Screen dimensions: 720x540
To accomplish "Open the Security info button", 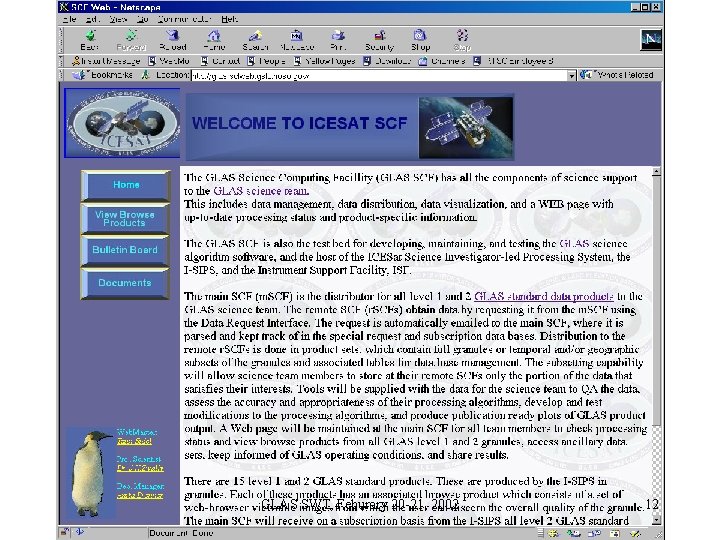I will [x=379, y=40].
